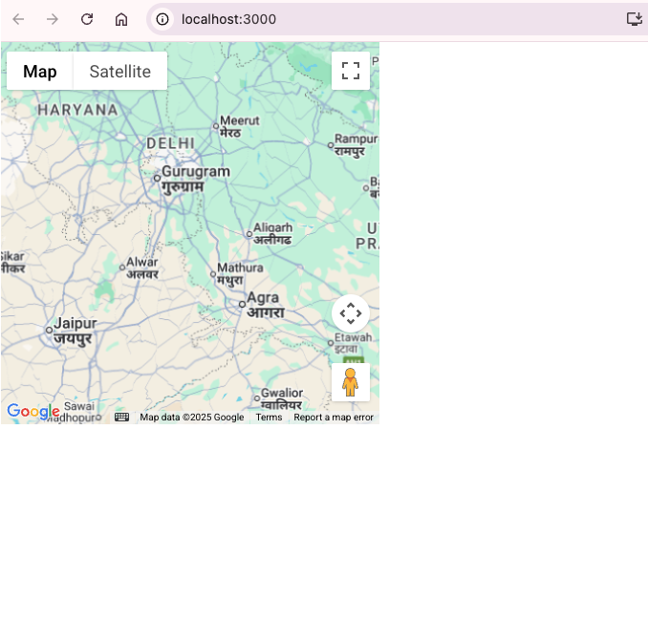
Task: Open the map camera pan control
Action: 351,313
